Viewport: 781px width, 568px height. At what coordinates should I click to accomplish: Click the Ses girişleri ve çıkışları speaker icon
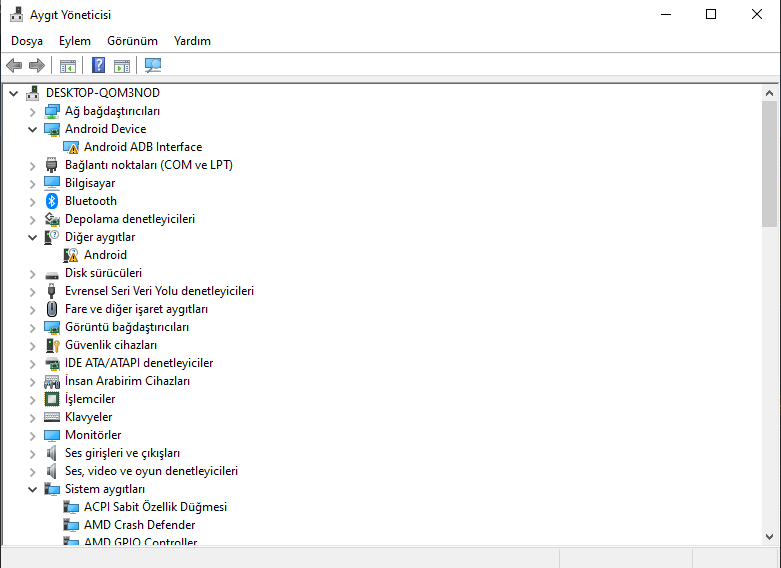[52, 453]
